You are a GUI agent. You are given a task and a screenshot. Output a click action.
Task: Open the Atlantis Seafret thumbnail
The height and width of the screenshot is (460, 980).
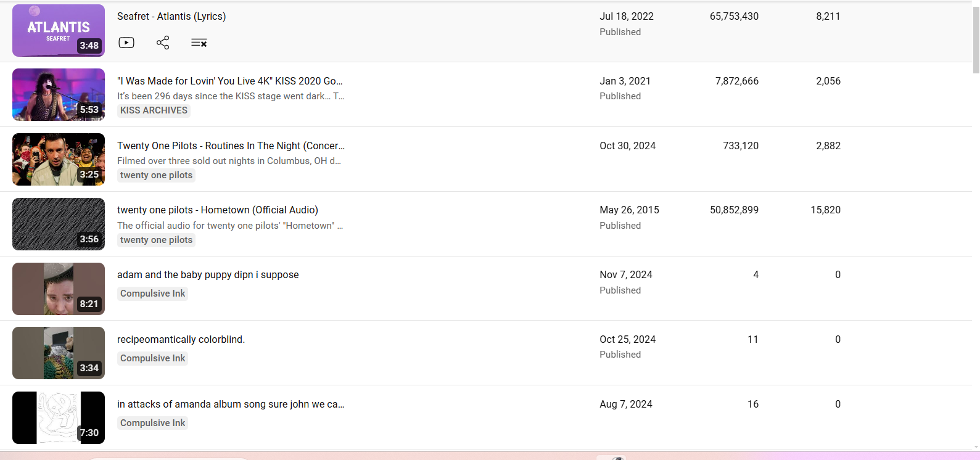tap(59, 30)
